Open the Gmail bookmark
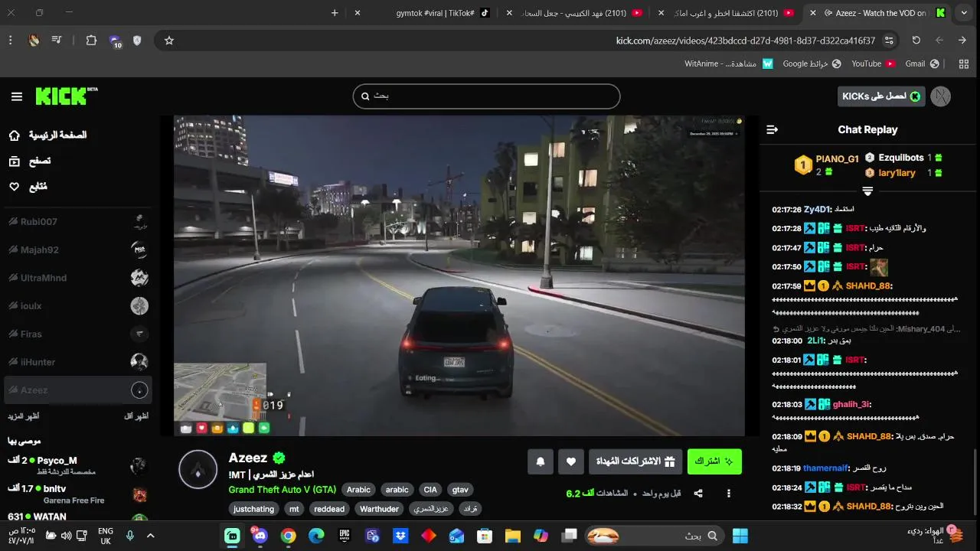The height and width of the screenshot is (551, 980). tap(923, 64)
